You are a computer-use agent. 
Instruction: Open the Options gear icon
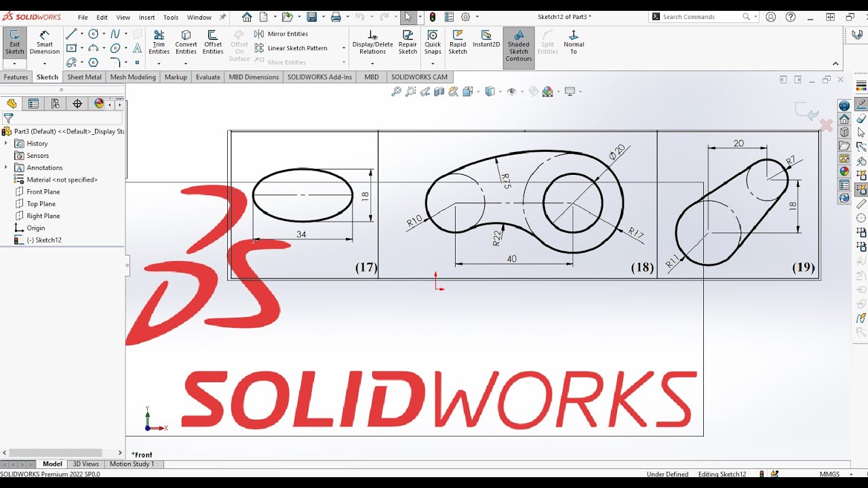tap(465, 17)
